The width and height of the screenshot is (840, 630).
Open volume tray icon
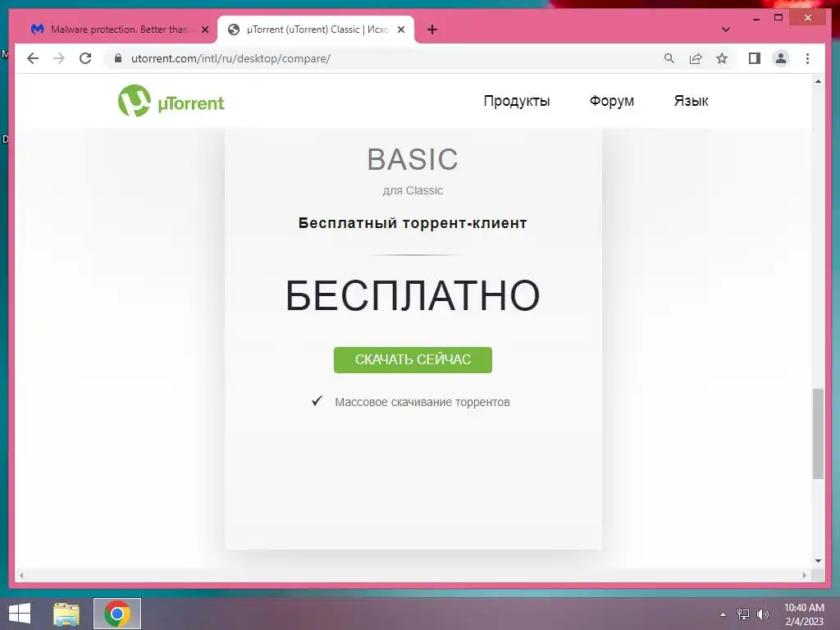point(763,614)
